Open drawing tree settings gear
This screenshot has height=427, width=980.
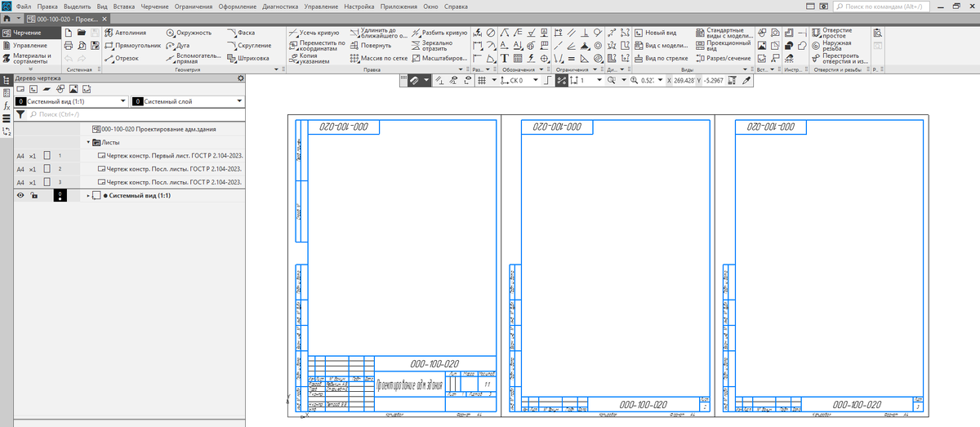241,78
